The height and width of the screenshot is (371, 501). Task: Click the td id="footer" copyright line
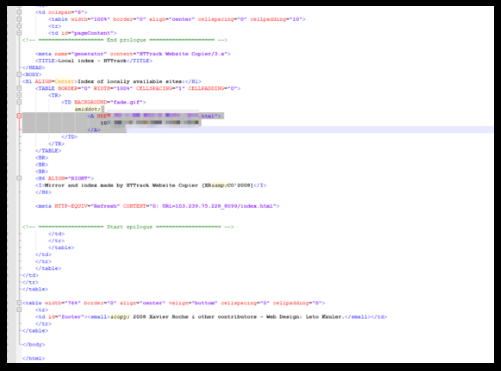point(211,317)
